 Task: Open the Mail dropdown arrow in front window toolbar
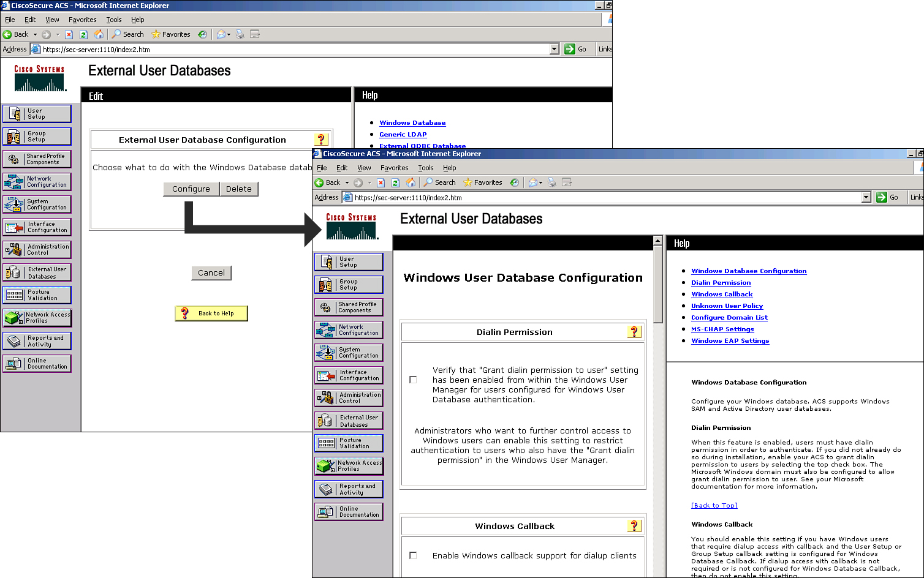[540, 182]
